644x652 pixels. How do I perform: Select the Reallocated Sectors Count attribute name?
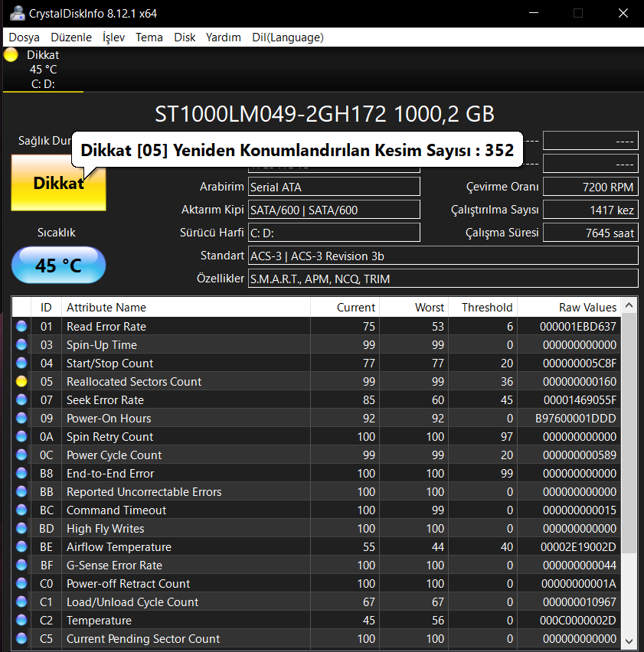134,381
